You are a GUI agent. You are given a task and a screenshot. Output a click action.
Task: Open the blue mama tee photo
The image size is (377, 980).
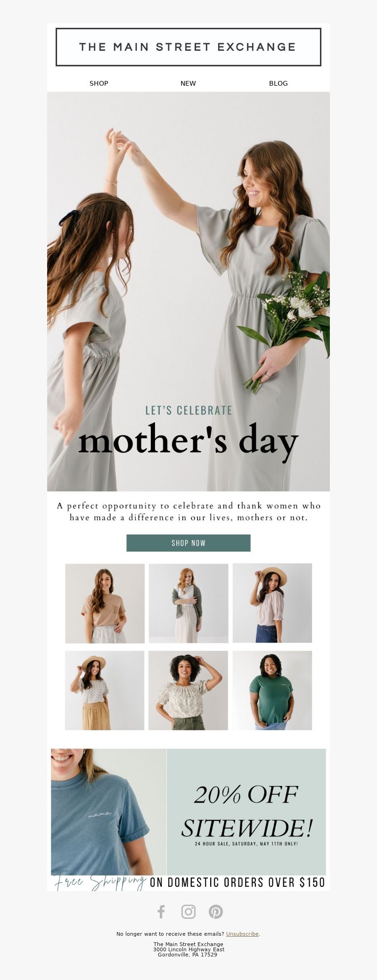(x=108, y=812)
